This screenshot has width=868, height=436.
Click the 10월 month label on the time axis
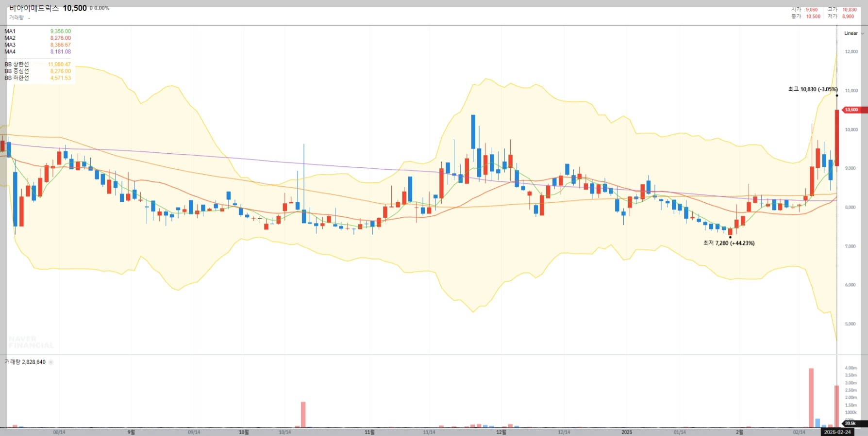(244, 432)
